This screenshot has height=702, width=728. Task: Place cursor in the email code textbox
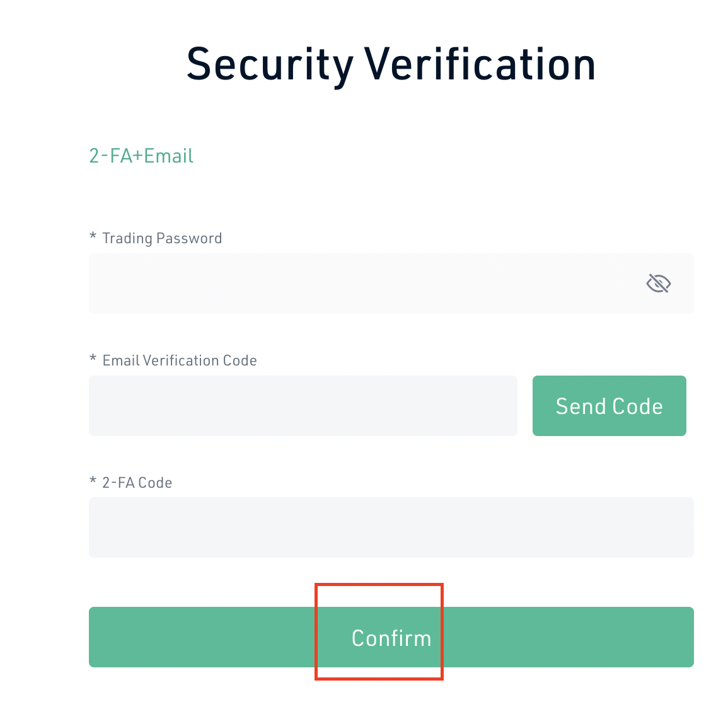[x=303, y=406]
